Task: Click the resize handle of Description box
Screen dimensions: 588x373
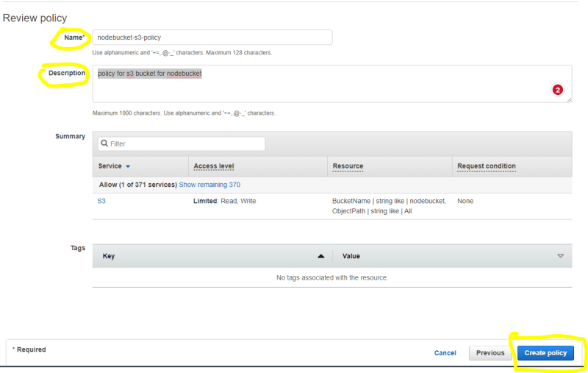Action: 569,99
